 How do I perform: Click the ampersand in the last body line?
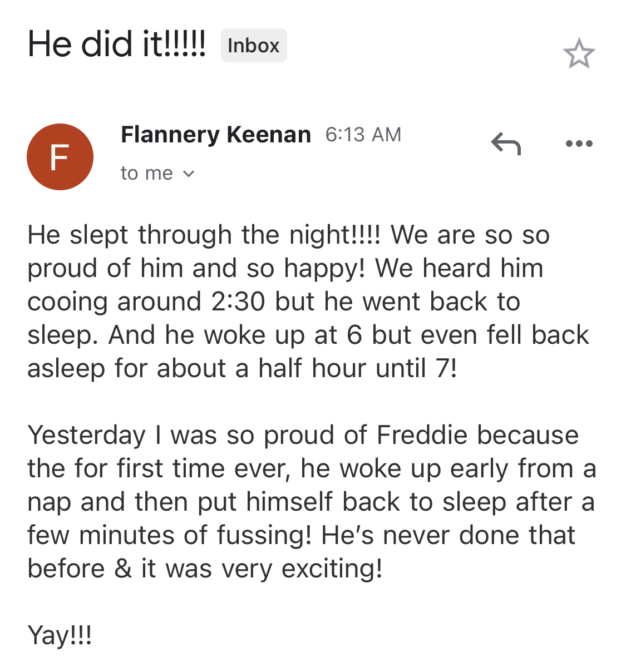point(123,569)
